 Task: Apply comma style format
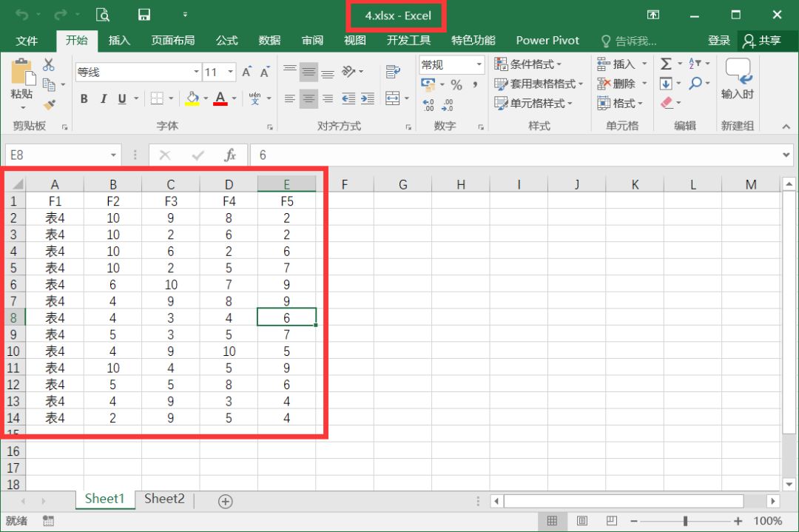(475, 84)
